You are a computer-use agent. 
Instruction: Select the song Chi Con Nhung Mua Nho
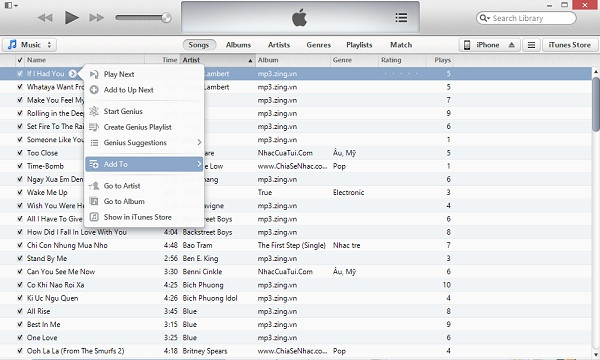[x=67, y=245]
